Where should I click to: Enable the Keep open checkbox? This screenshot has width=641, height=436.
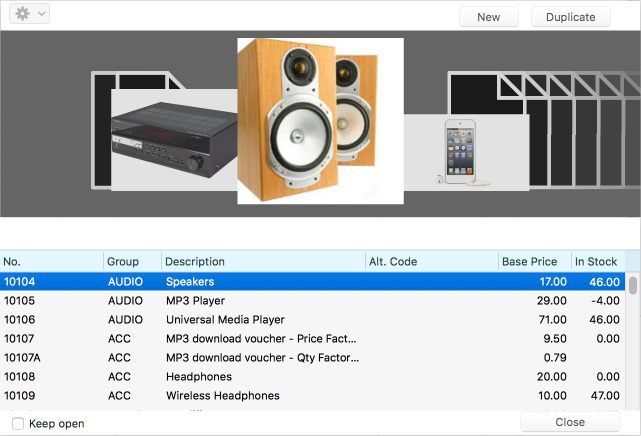click(18, 423)
